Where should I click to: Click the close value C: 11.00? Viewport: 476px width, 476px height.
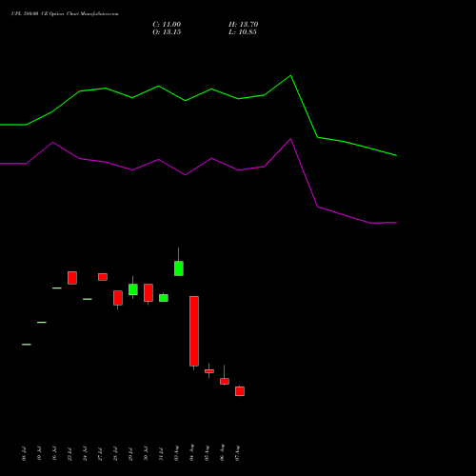click(x=167, y=25)
